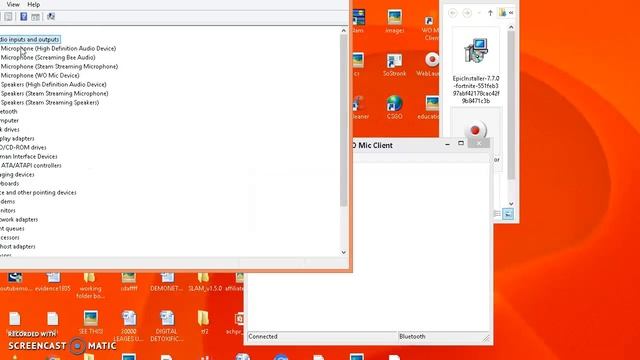Select the DEMONET desktop document
The image size is (640, 360).
click(167, 282)
